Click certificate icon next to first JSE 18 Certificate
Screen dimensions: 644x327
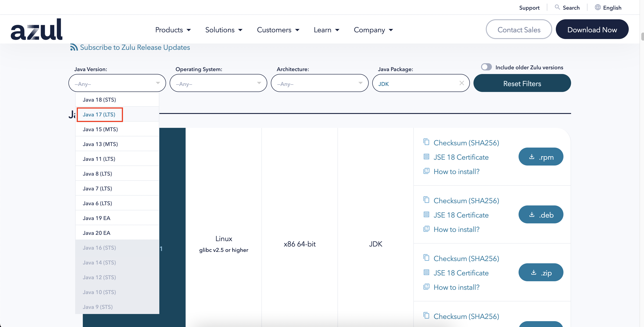point(426,157)
